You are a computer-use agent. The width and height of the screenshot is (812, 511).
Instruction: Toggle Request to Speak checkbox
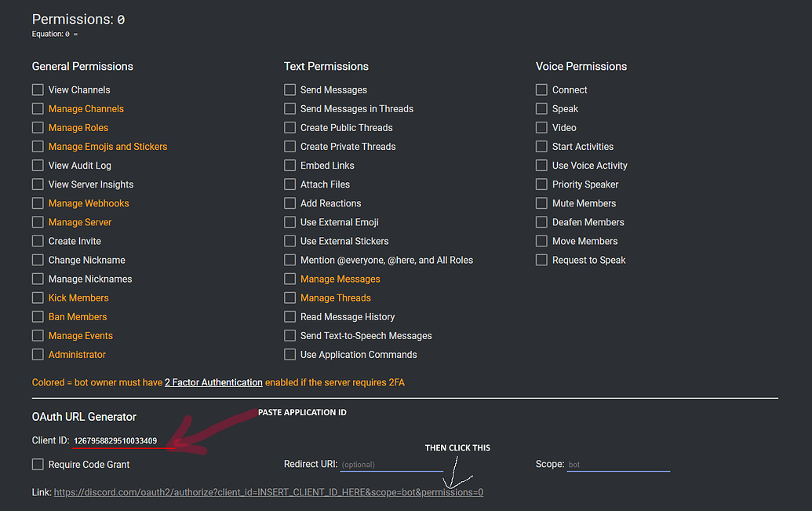(x=541, y=260)
